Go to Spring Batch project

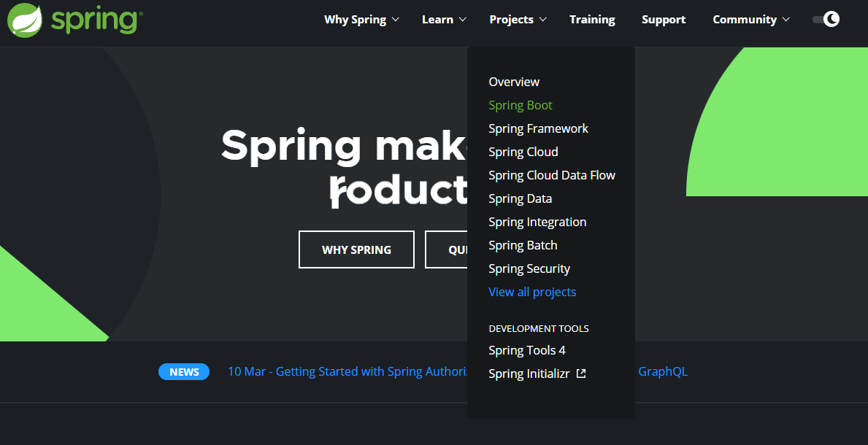click(523, 245)
